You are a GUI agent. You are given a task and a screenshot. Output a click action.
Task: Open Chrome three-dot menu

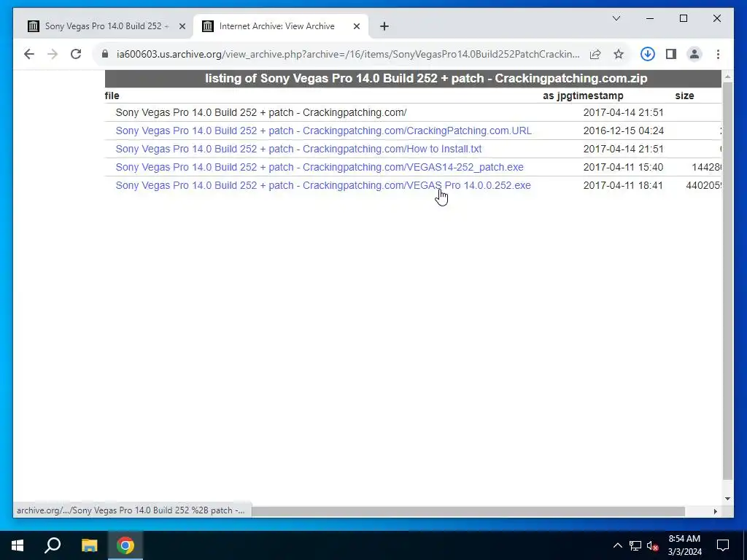pyautogui.click(x=718, y=54)
